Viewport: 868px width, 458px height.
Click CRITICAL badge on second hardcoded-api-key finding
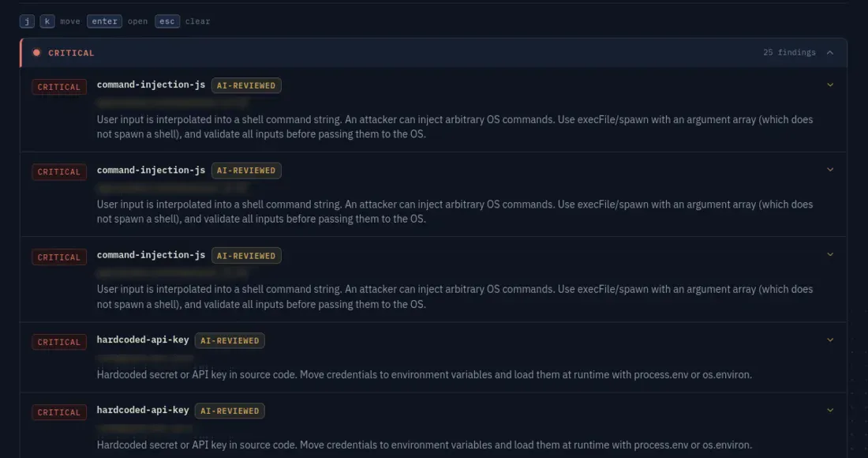(59, 412)
